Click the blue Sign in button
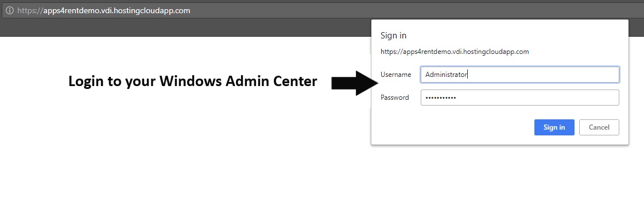The height and width of the screenshot is (214, 644). click(554, 127)
